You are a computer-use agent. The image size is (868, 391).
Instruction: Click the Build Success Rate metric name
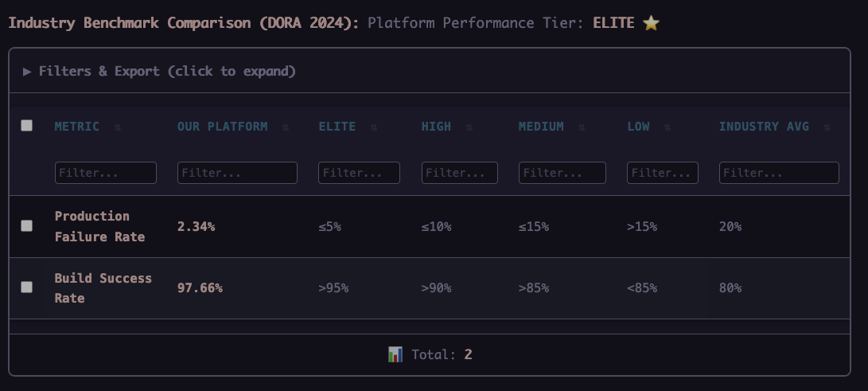[x=103, y=287]
